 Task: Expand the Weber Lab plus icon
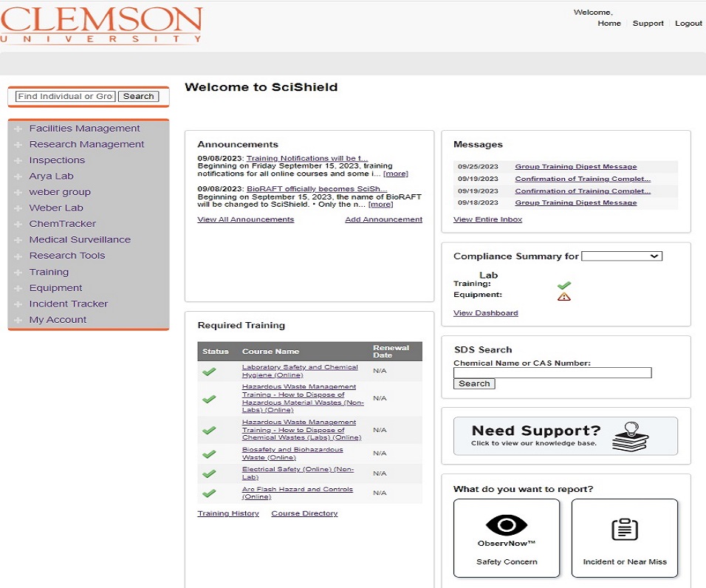click(18, 208)
